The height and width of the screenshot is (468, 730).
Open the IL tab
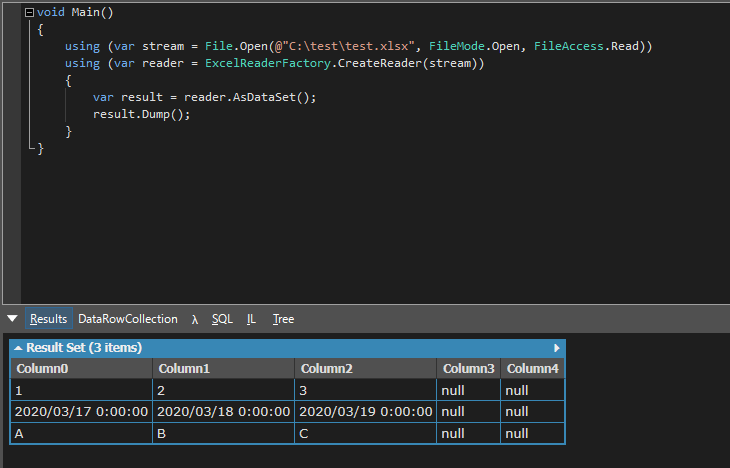pyautogui.click(x=251, y=319)
